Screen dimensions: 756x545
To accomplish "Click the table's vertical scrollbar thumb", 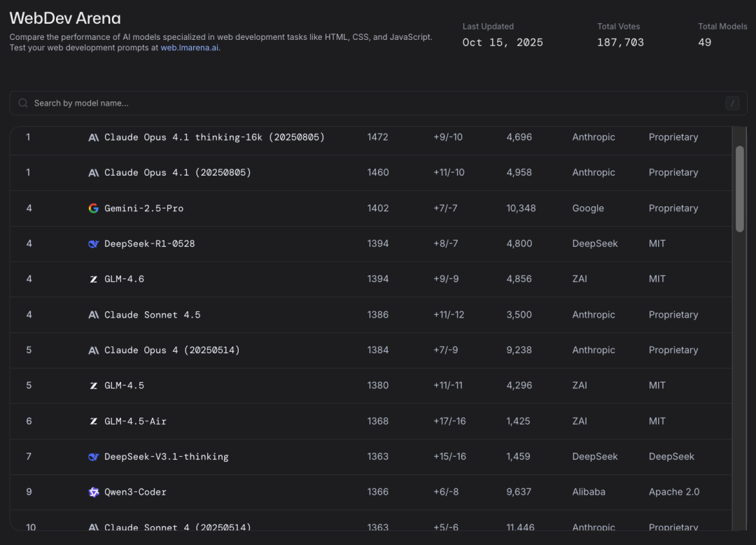I will [739, 188].
